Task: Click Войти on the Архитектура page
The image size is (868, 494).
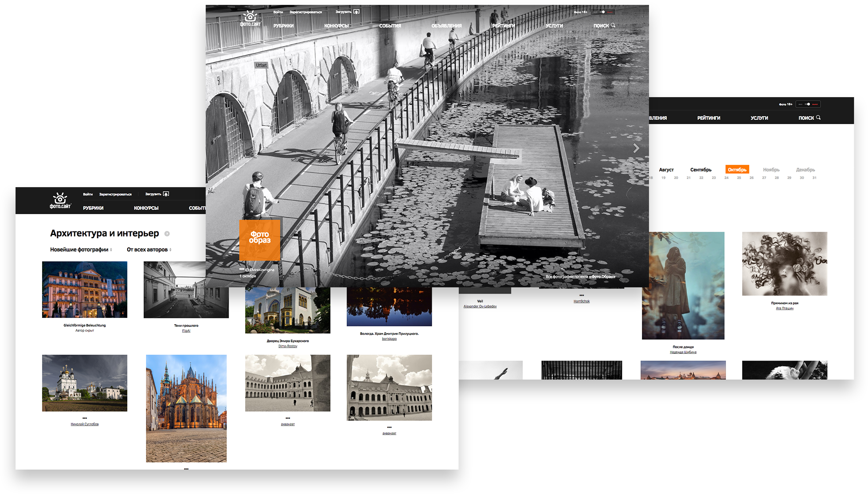Action: tap(88, 194)
